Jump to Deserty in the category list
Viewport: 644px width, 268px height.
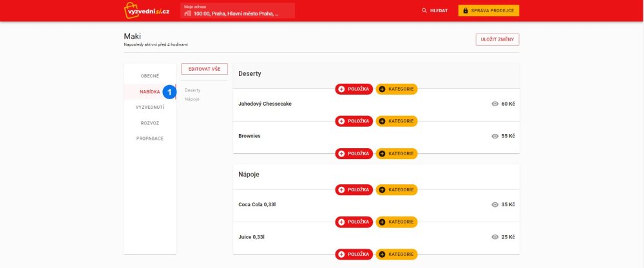pyautogui.click(x=193, y=90)
